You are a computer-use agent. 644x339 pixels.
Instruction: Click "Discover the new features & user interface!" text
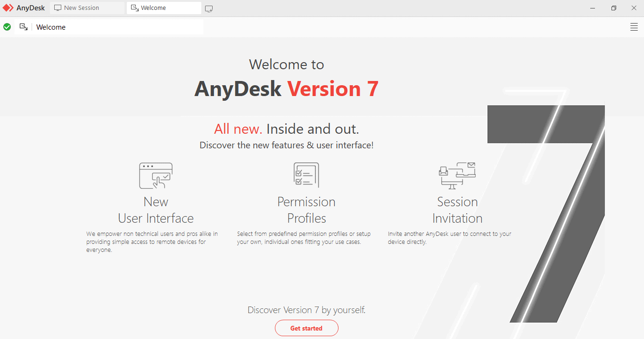coord(287,145)
